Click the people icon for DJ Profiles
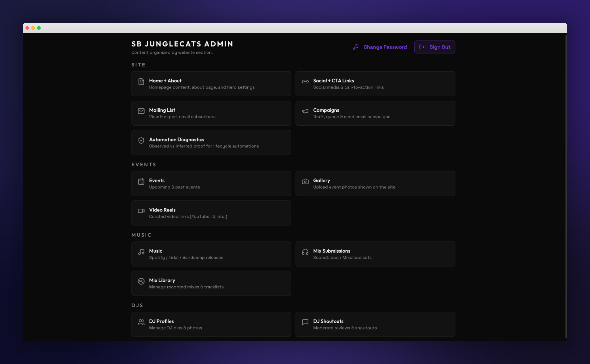This screenshot has width=590, height=364. point(141,322)
